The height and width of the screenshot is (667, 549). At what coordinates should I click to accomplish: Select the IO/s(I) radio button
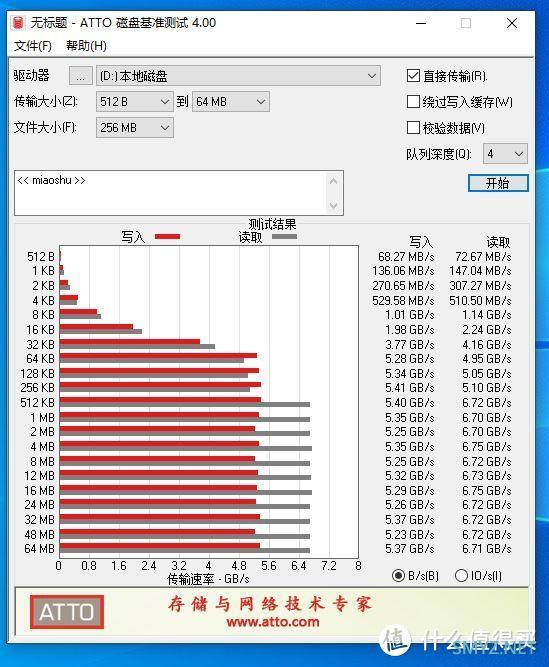[x=461, y=576]
